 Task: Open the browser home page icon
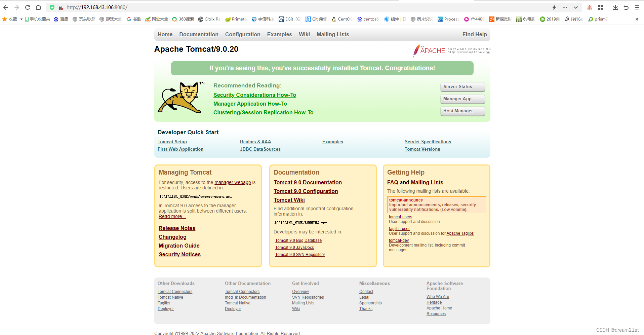tap(38, 7)
